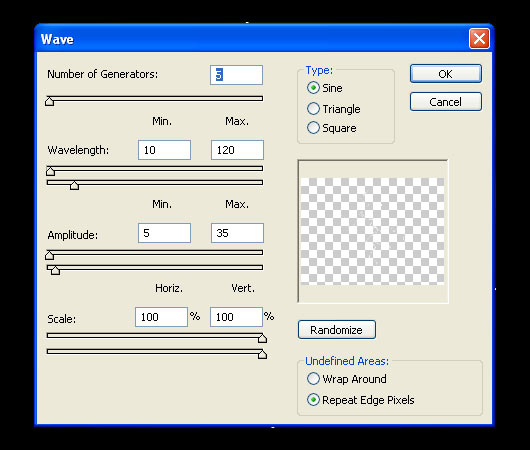Viewport: 530px width, 450px height.
Task: Click the 'Amplitude:' label
Action: pos(73,235)
